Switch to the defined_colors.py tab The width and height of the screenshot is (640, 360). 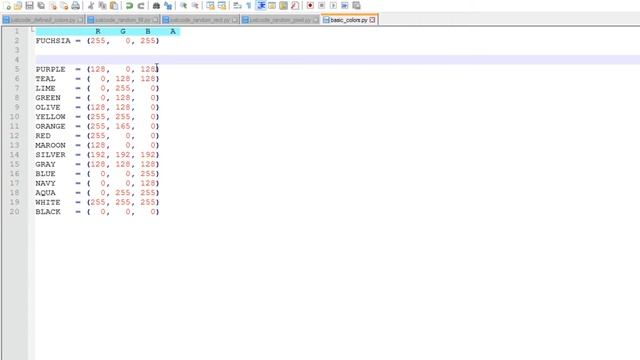(x=43, y=20)
